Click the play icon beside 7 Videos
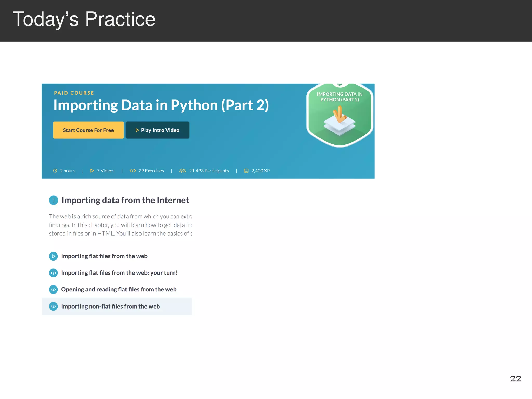This screenshot has height=399, width=532. click(x=92, y=171)
